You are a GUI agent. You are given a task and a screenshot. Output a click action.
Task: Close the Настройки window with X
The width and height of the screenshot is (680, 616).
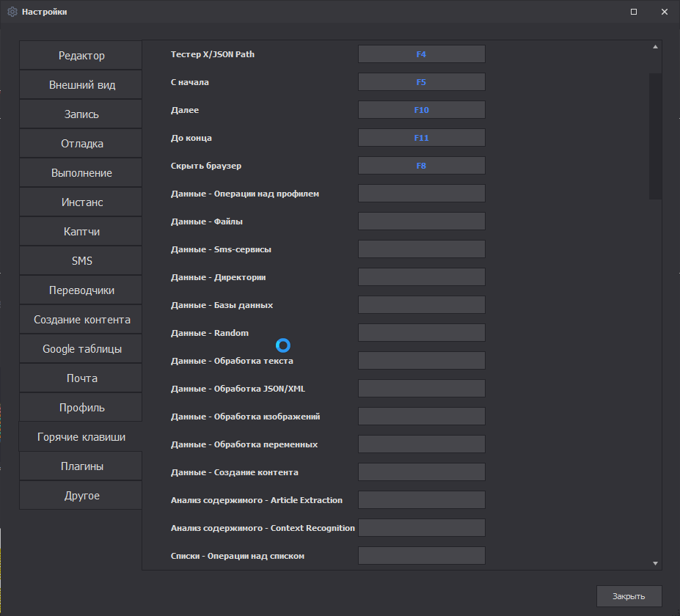click(665, 12)
